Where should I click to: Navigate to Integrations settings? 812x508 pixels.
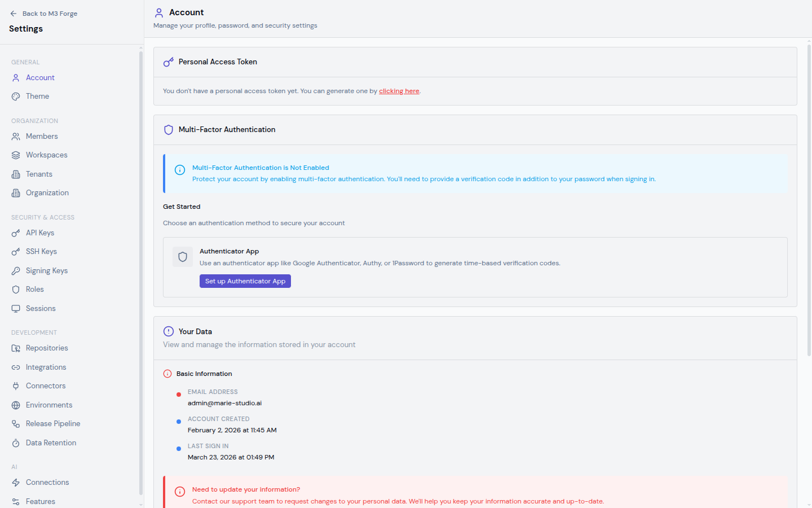click(46, 367)
